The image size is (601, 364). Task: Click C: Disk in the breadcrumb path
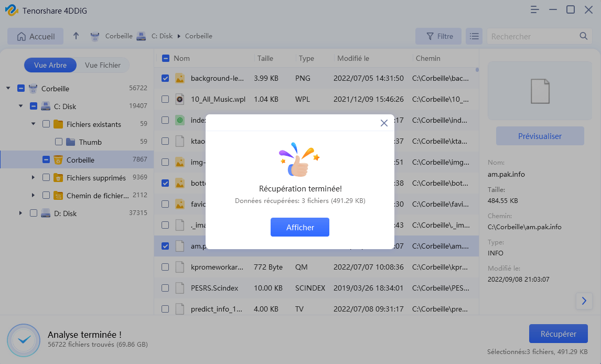162,36
